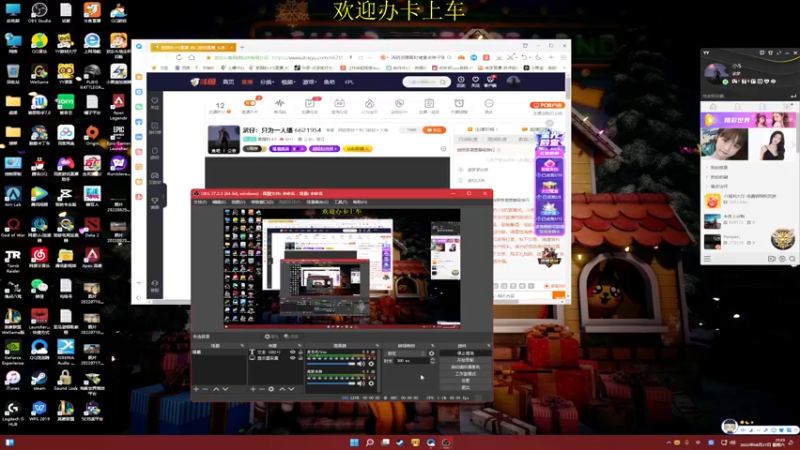The width and height of the screenshot is (800, 450).
Task: Toggle lock of display capture source
Action: coord(301,358)
